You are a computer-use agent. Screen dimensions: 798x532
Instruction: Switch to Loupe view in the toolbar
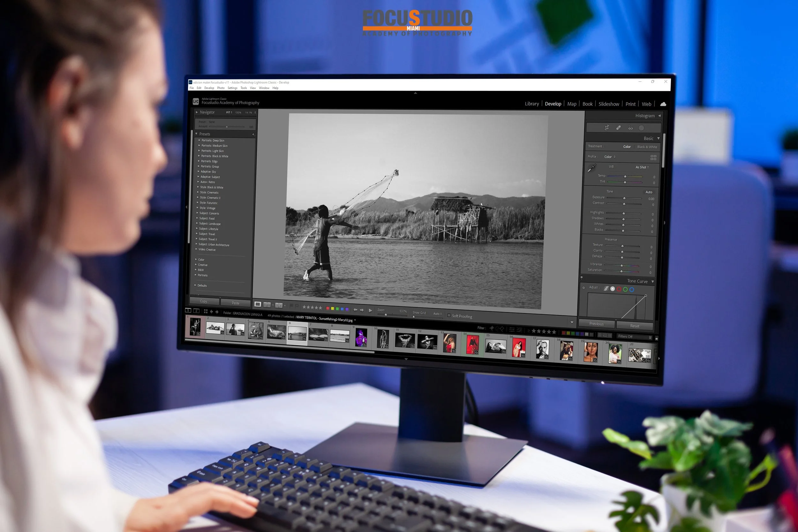point(258,304)
